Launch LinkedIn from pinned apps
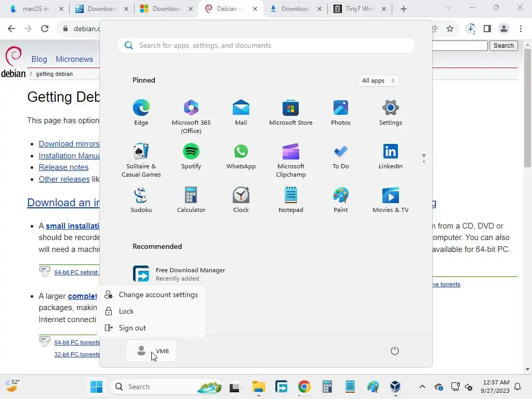 pos(391,156)
